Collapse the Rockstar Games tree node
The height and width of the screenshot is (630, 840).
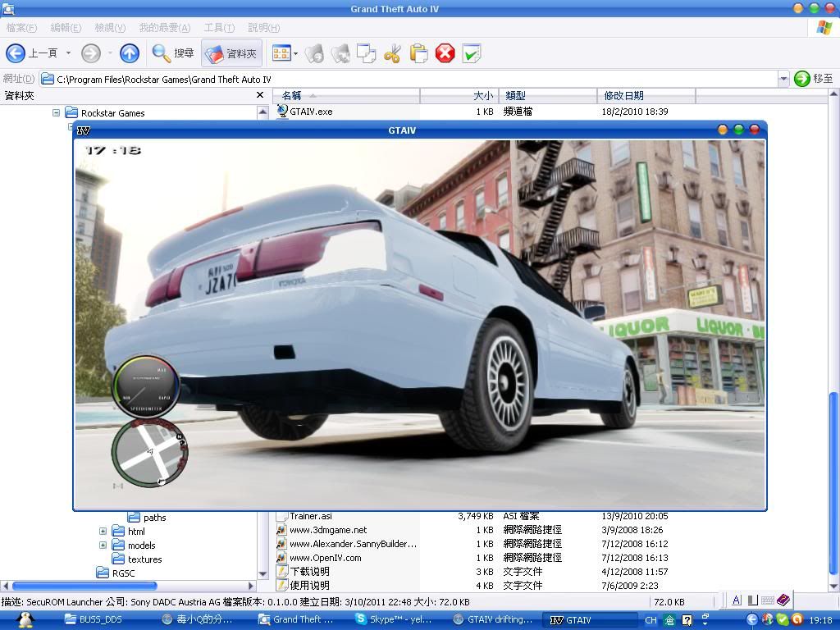(57, 113)
